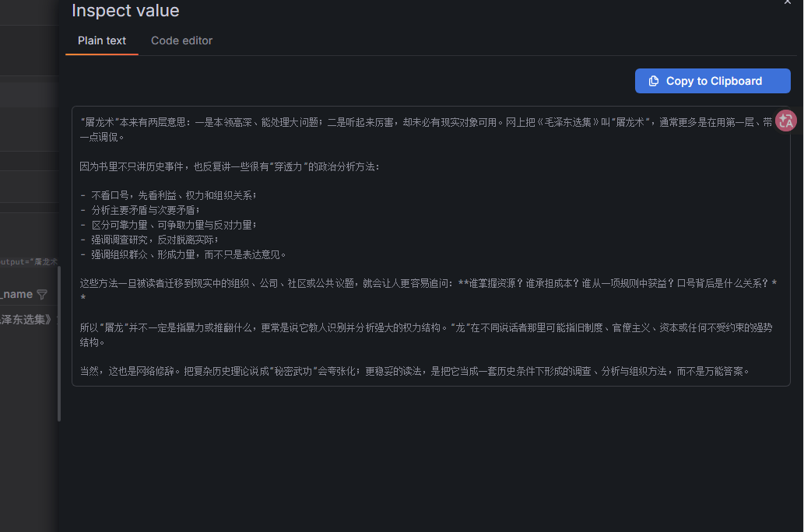Click the translate icon beside the text box

(785, 121)
